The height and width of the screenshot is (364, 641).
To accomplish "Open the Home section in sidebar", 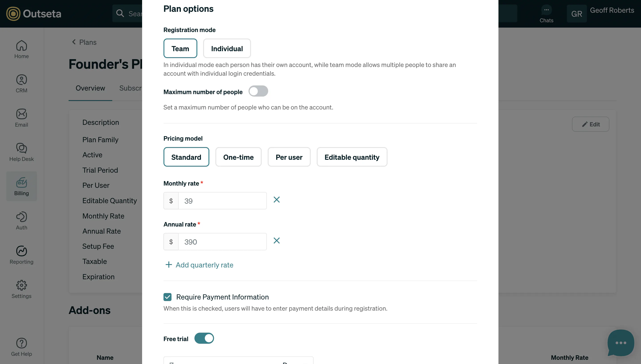I will [x=21, y=49].
